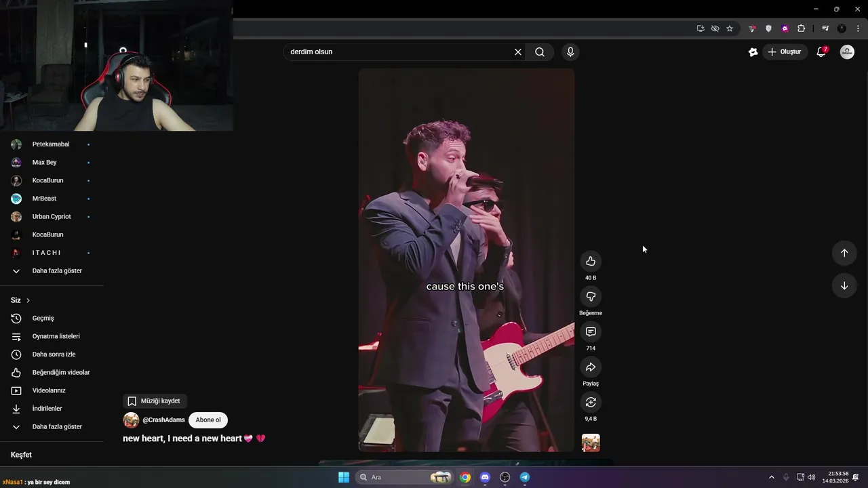This screenshot has width=868, height=488.
Task: Open the clock showing 21:53:58
Action: coord(835,477)
